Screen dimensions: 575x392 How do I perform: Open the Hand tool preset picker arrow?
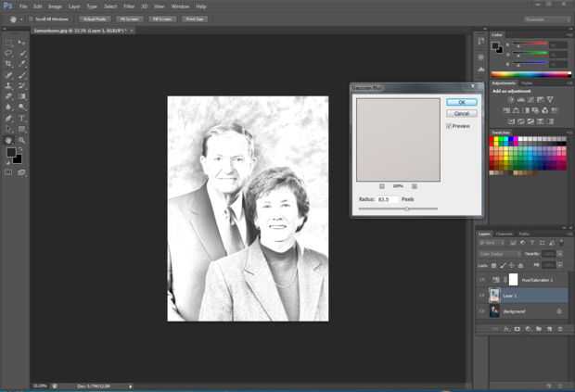coord(21,19)
